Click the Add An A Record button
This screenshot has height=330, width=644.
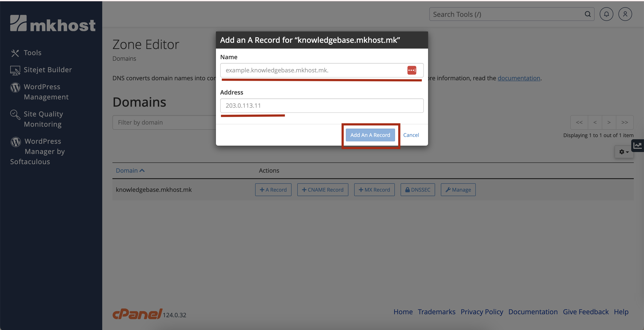(x=370, y=135)
